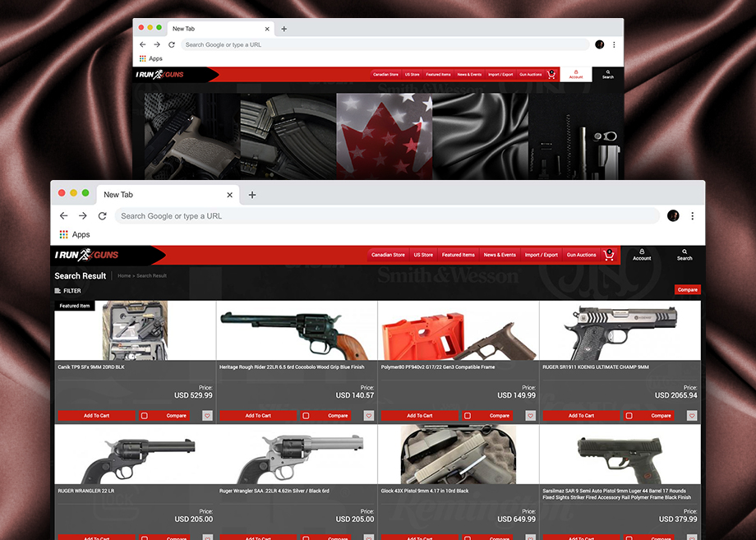The width and height of the screenshot is (756, 540).
Task: Open Account in the front window
Action: pos(642,255)
